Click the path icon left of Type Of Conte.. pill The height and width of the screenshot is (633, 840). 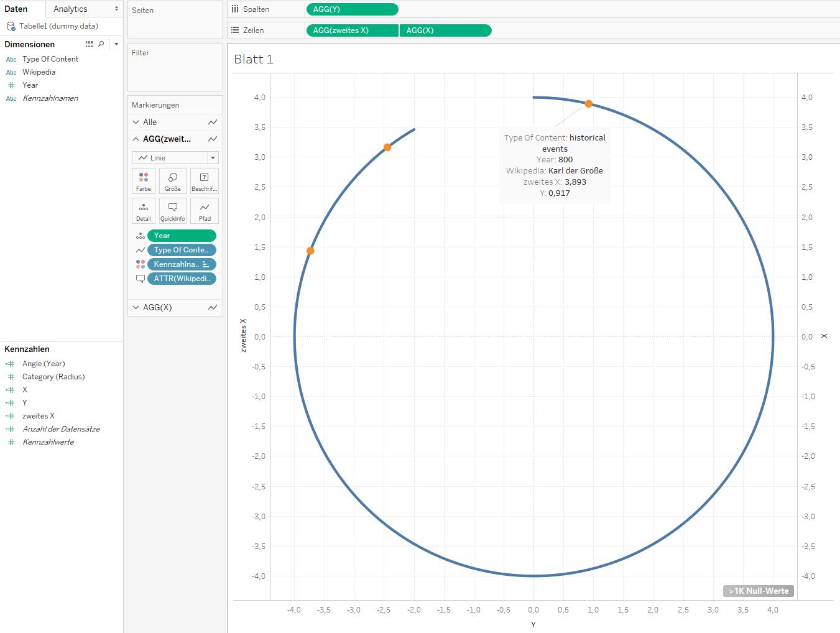[x=141, y=250]
